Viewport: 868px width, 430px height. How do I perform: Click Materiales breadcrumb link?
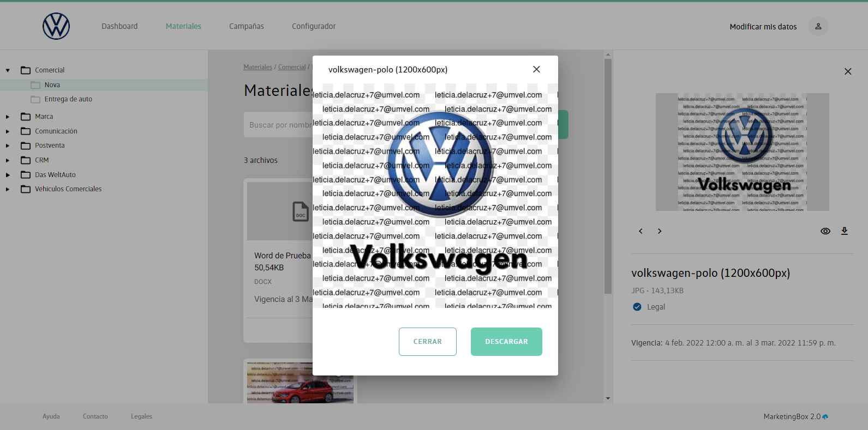coord(258,67)
